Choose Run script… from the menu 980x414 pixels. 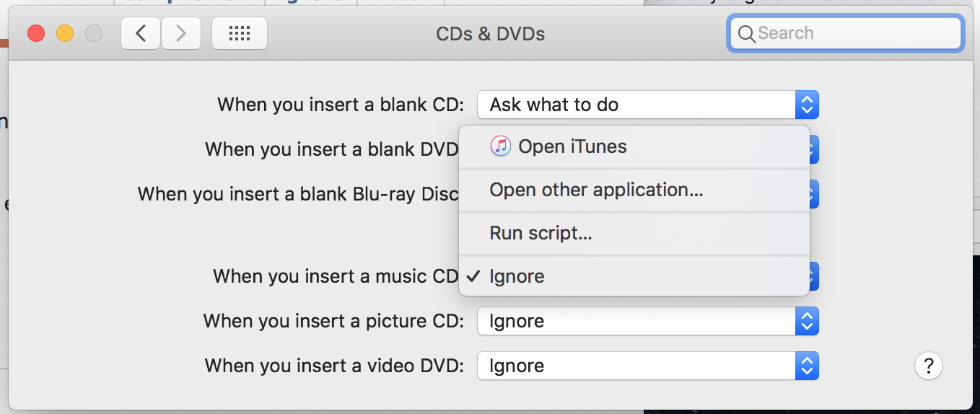pos(634,233)
